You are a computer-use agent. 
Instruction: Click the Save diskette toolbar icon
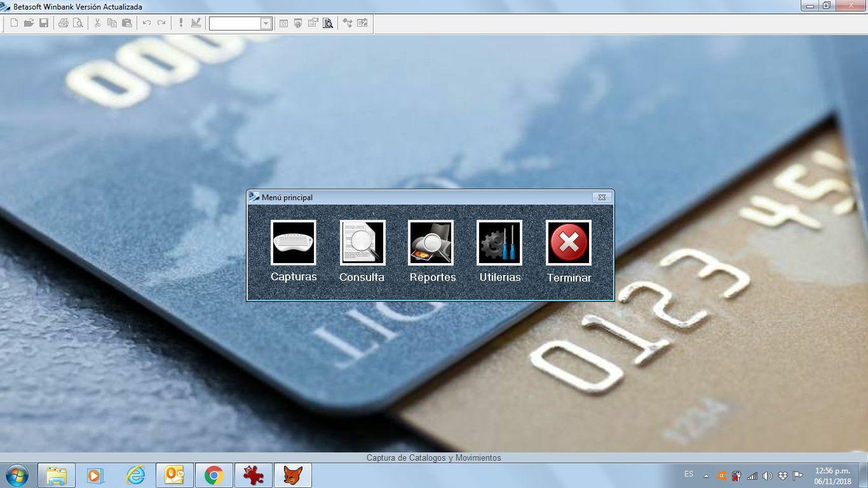click(44, 23)
